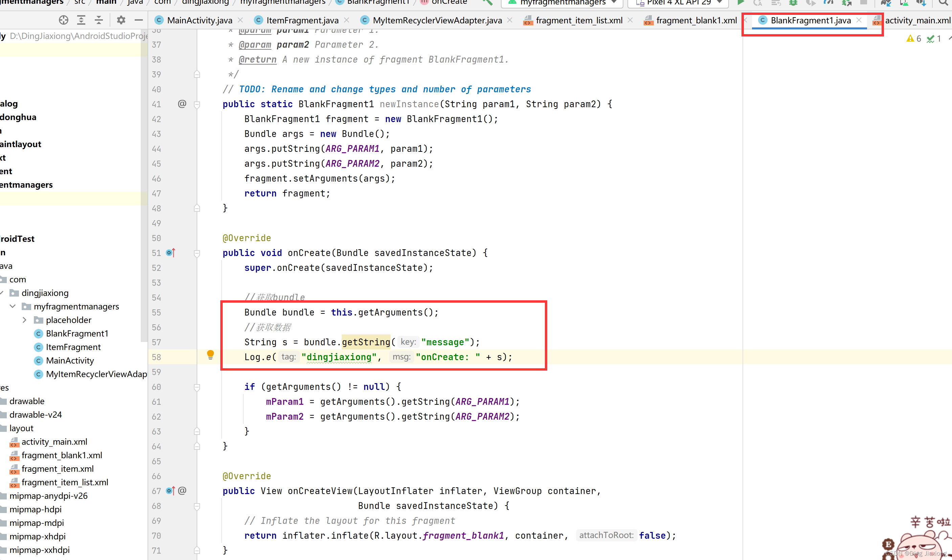Close the MainActivity.java tab
Image resolution: width=952 pixels, height=560 pixels.
[241, 20]
